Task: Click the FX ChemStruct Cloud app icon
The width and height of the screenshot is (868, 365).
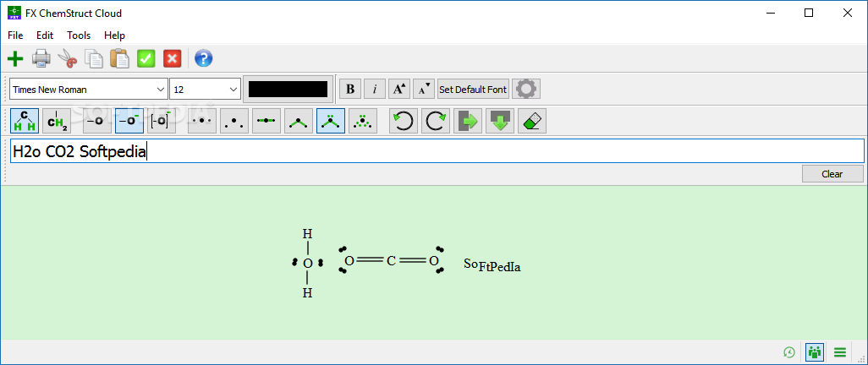Action: pyautogui.click(x=14, y=13)
